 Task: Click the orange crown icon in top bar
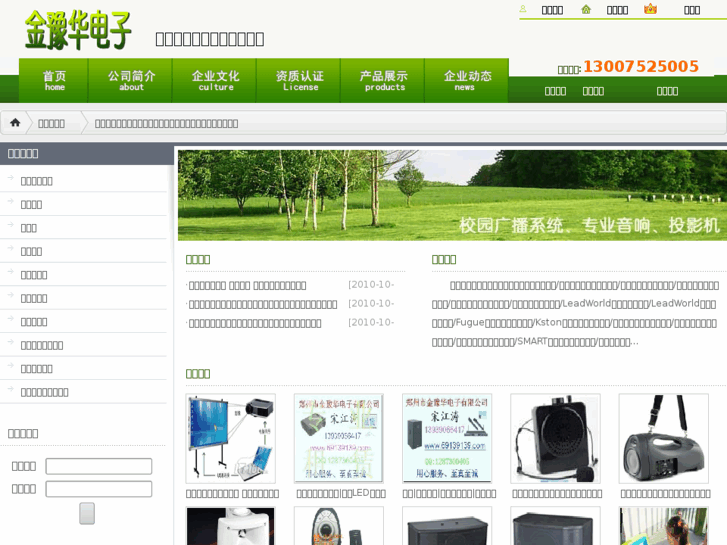pos(650,8)
